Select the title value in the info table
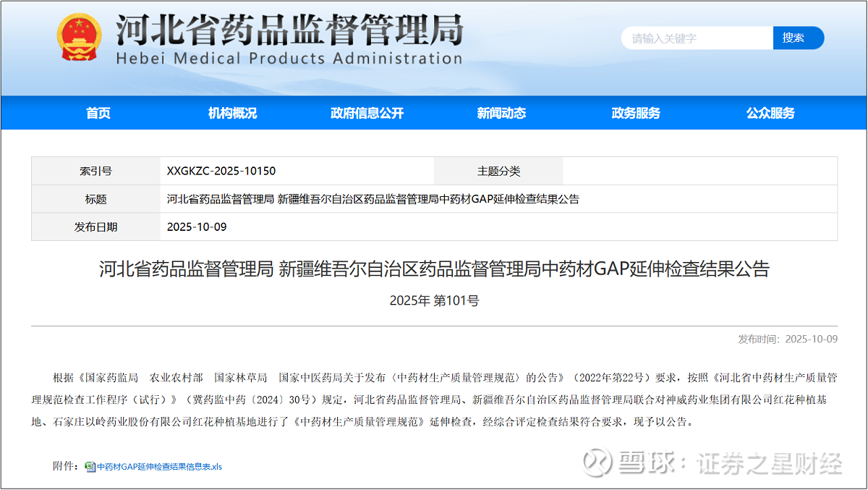Screen dimensions: 868x490 (373, 199)
